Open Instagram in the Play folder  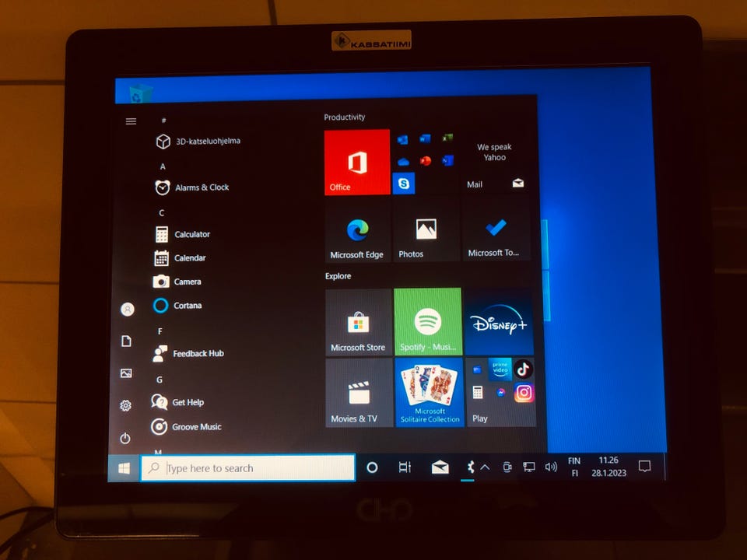click(524, 393)
